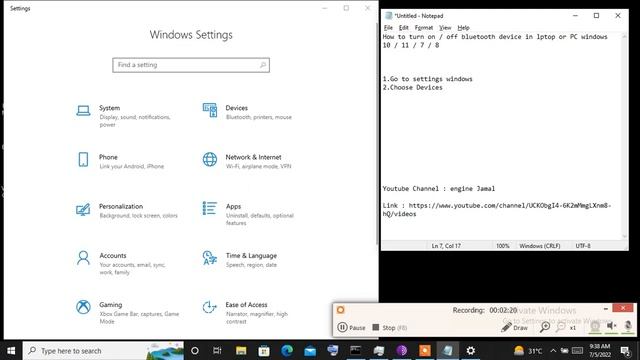640x360 pixels.
Task: Open the Mail app on taskbar
Action: (310, 351)
